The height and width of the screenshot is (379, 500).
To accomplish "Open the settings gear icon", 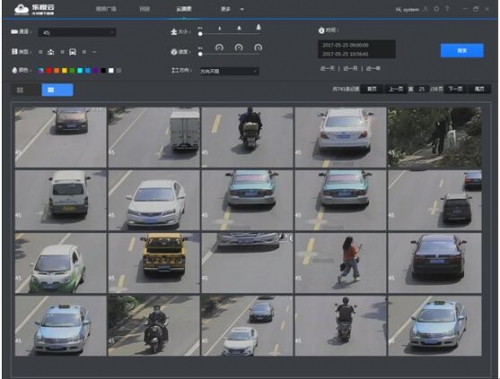I will [x=436, y=9].
